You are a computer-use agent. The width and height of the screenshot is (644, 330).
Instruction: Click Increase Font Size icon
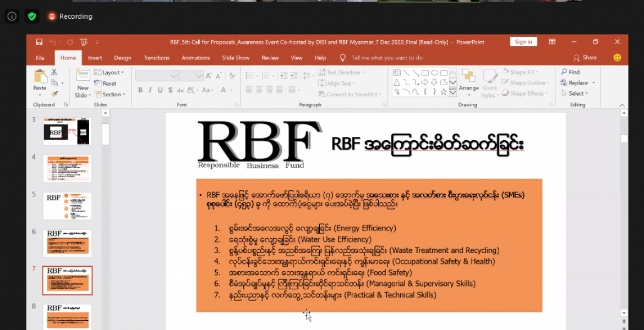pyautogui.click(x=209, y=76)
